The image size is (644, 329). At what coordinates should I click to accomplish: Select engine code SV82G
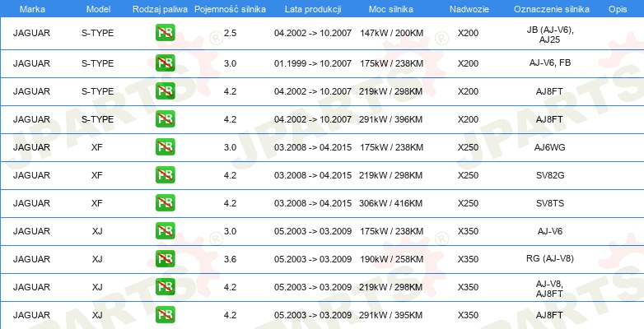(550, 175)
